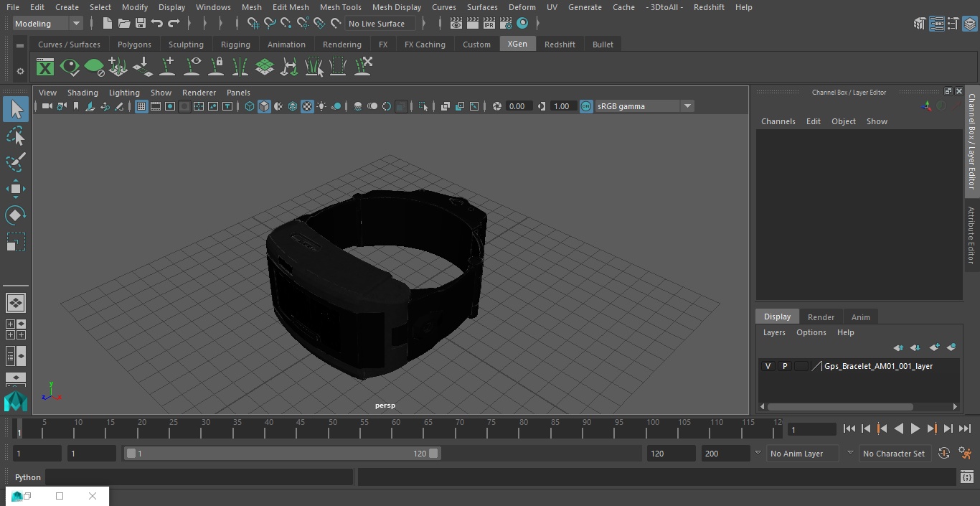
Task: Click the XGen green patch grid icon
Action: (265, 67)
